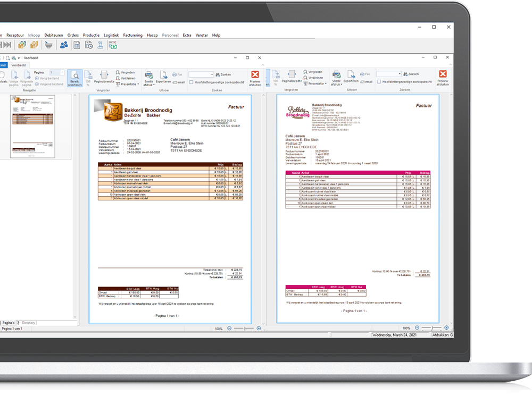The height and width of the screenshot is (411, 532).
Task: Click Zoeken binoculars in left preview ribbon
Action: [223, 74]
